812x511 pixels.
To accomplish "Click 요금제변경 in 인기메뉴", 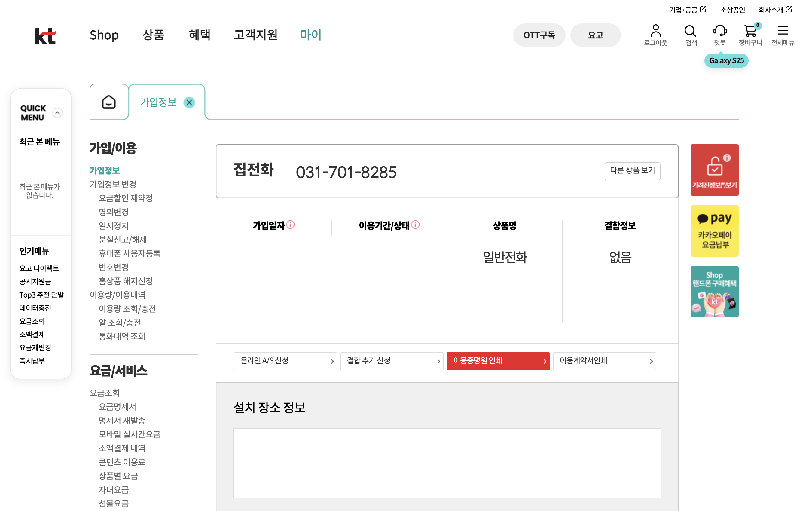I will [x=35, y=347].
